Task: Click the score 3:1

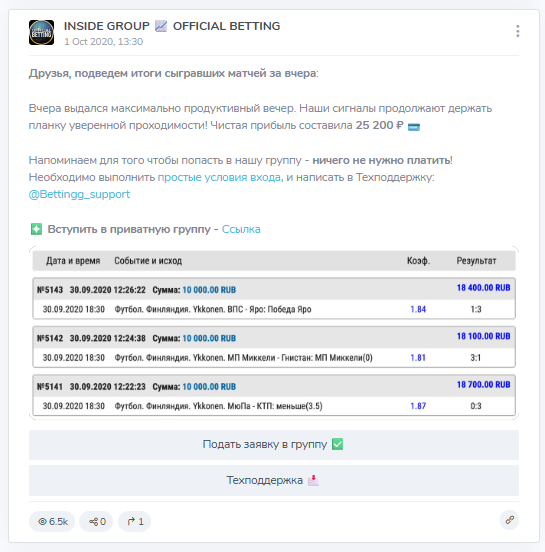Action: pos(476,358)
